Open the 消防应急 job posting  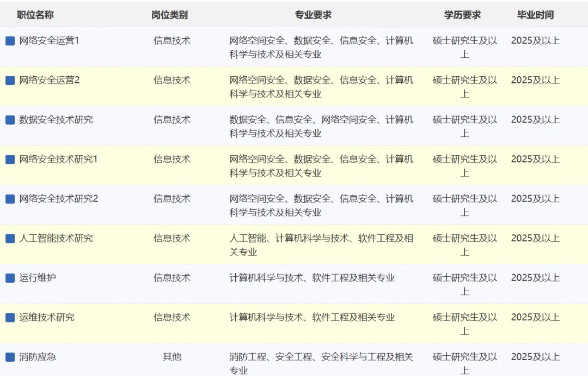click(x=38, y=357)
